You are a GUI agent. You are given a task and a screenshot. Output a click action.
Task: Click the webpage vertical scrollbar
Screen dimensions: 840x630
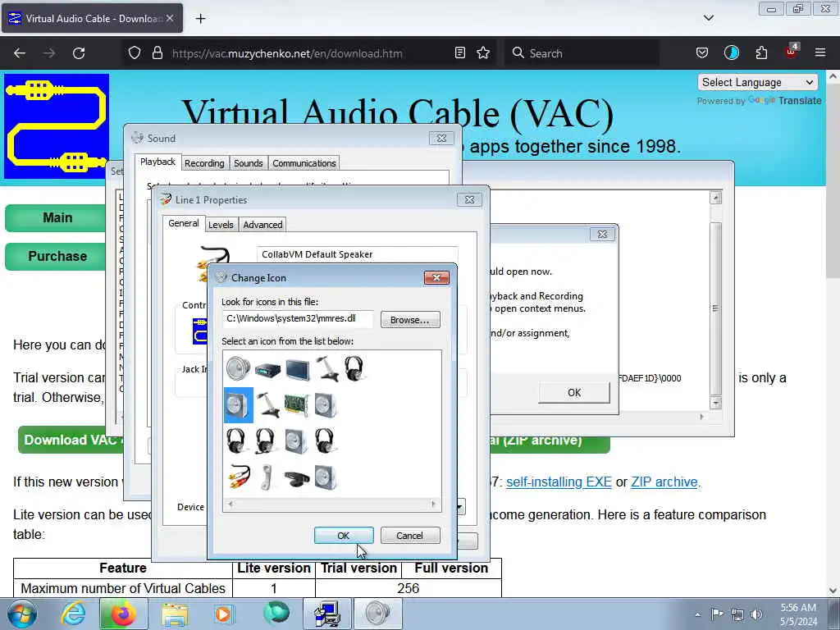pyautogui.click(x=833, y=333)
